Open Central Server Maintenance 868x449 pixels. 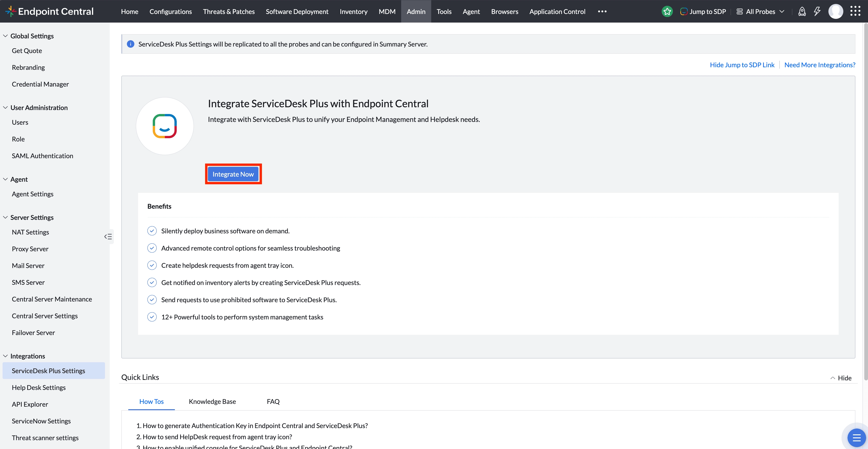click(51, 299)
